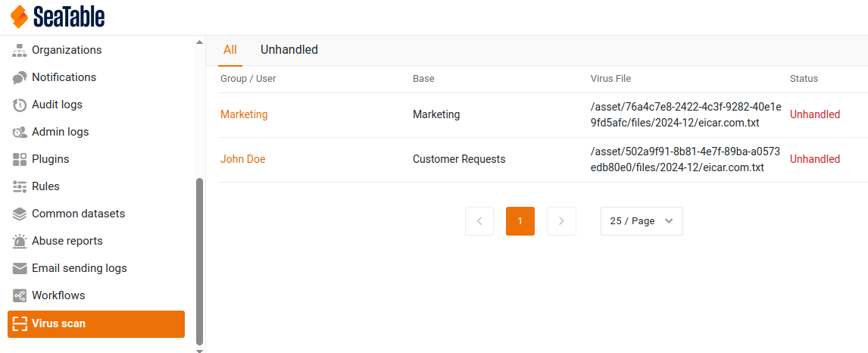Click the sidebar scrollbar thumb

pos(200,261)
